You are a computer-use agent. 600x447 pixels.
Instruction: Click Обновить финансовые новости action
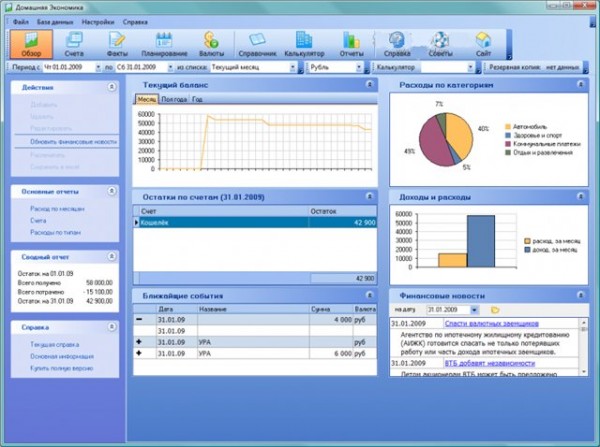pyautogui.click(x=73, y=142)
